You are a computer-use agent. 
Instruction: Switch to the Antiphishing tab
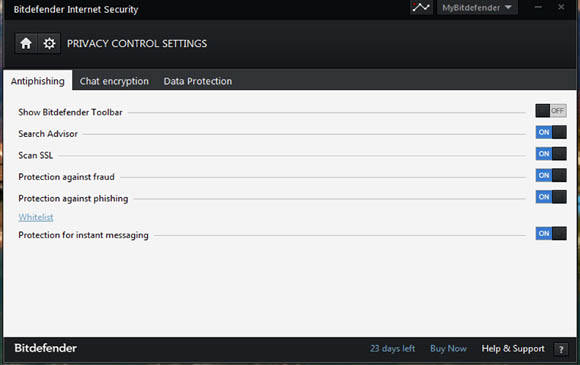pos(38,81)
